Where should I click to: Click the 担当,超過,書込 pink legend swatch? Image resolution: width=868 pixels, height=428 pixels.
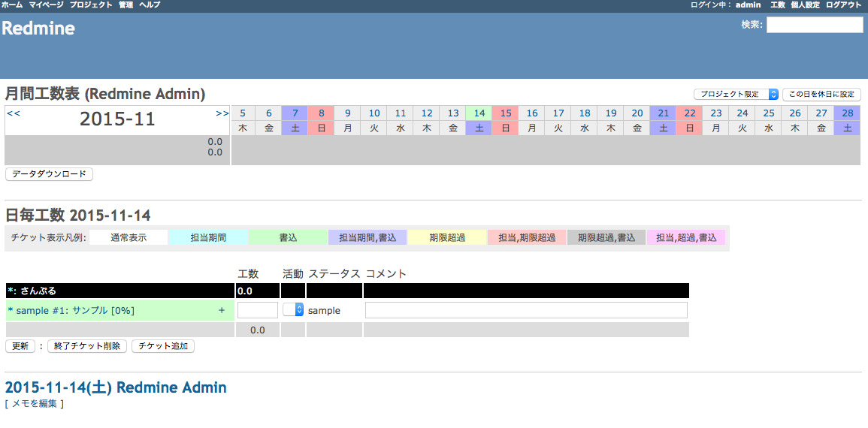(x=686, y=238)
